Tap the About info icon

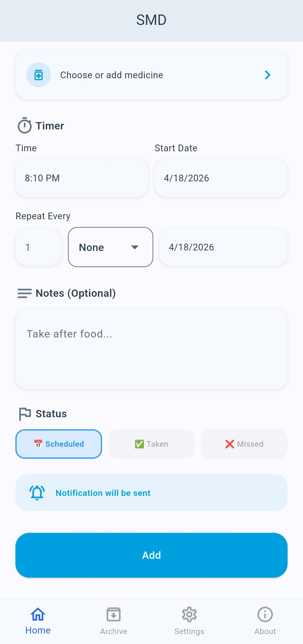[265, 615]
